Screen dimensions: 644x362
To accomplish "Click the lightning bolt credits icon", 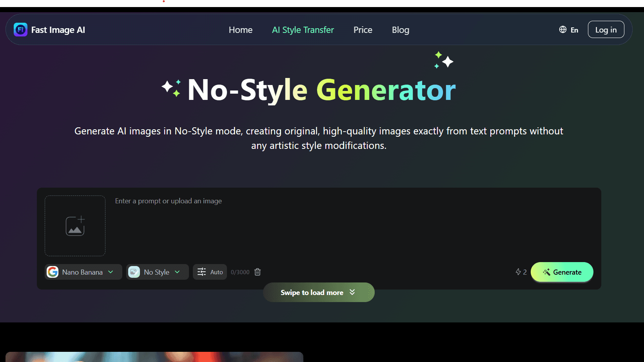I will pyautogui.click(x=519, y=272).
